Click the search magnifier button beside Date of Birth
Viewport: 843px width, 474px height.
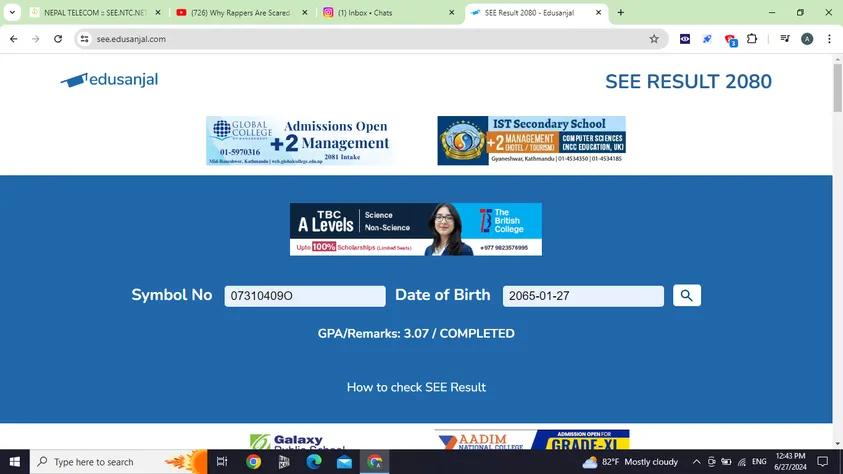coord(686,295)
